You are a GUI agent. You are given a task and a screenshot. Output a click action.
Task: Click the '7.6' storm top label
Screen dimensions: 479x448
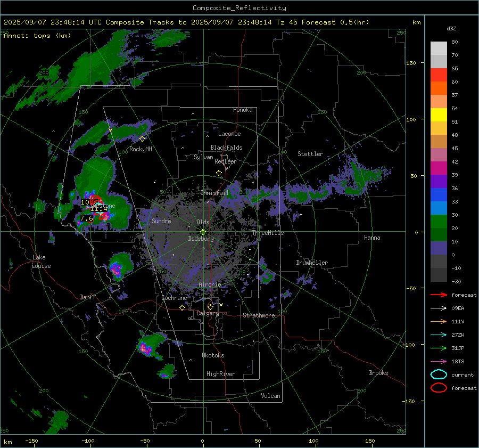click(x=87, y=218)
